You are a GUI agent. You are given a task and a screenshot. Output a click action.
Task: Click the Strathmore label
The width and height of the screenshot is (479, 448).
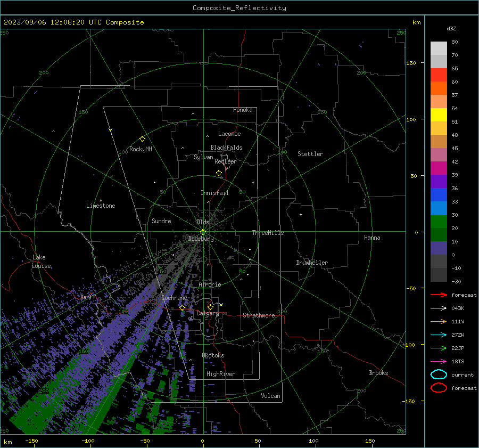(259, 315)
